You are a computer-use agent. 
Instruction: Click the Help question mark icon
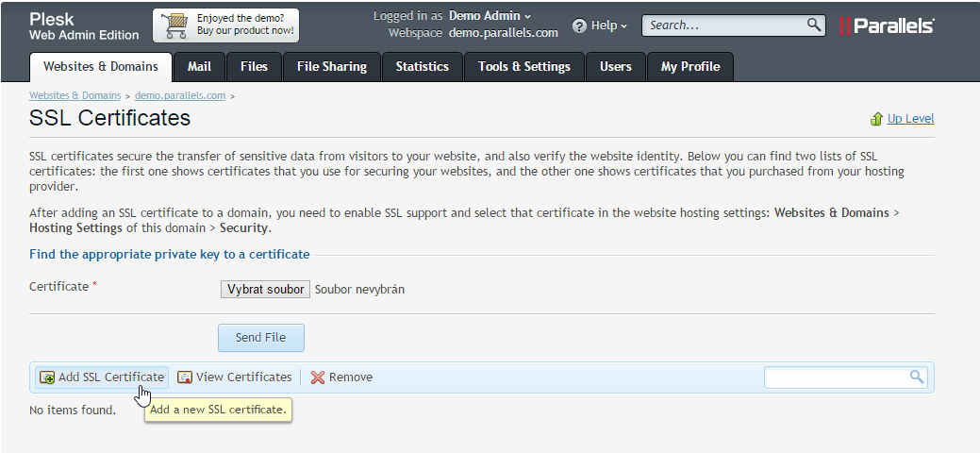(579, 25)
